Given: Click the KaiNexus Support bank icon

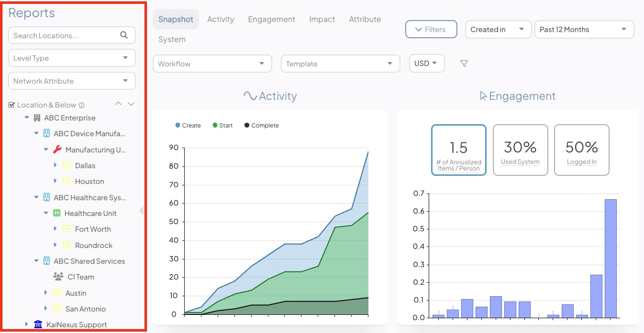Looking at the screenshot, I should coord(38,325).
